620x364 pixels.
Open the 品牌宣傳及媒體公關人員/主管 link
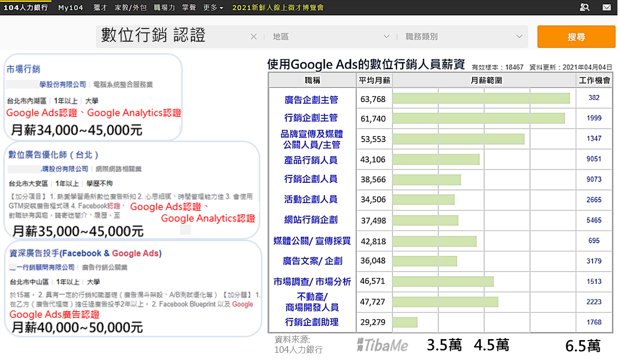pyautogui.click(x=312, y=139)
